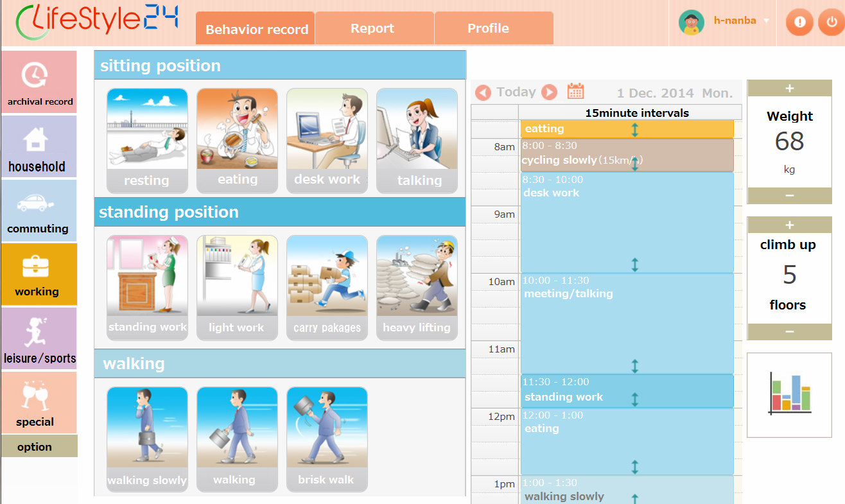
Task: Select the heavy lifting activity icon
Action: click(x=417, y=287)
